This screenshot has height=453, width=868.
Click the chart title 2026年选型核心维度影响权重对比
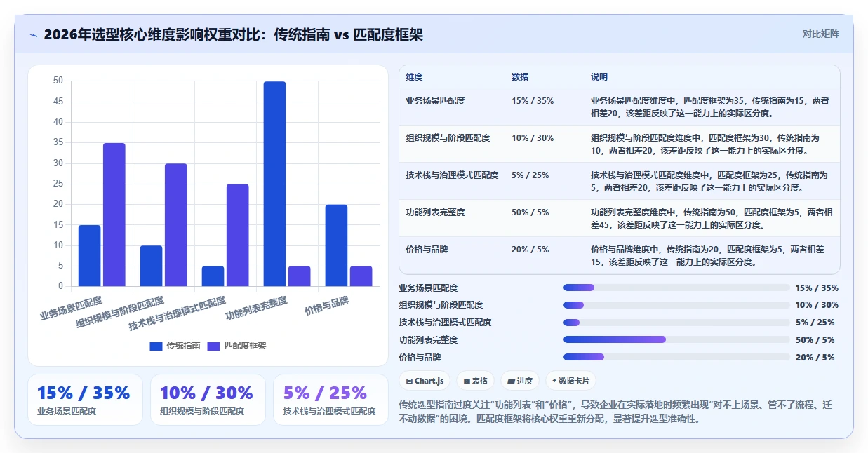pos(233,34)
